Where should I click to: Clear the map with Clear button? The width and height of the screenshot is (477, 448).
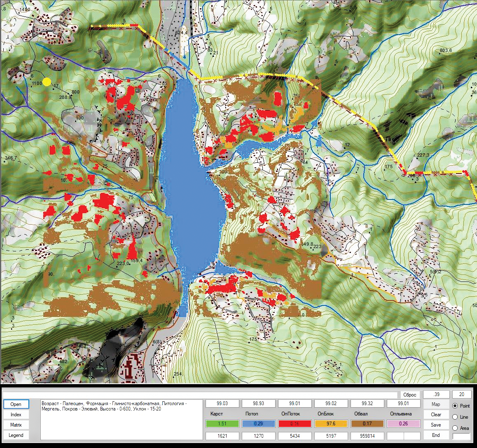(436, 415)
